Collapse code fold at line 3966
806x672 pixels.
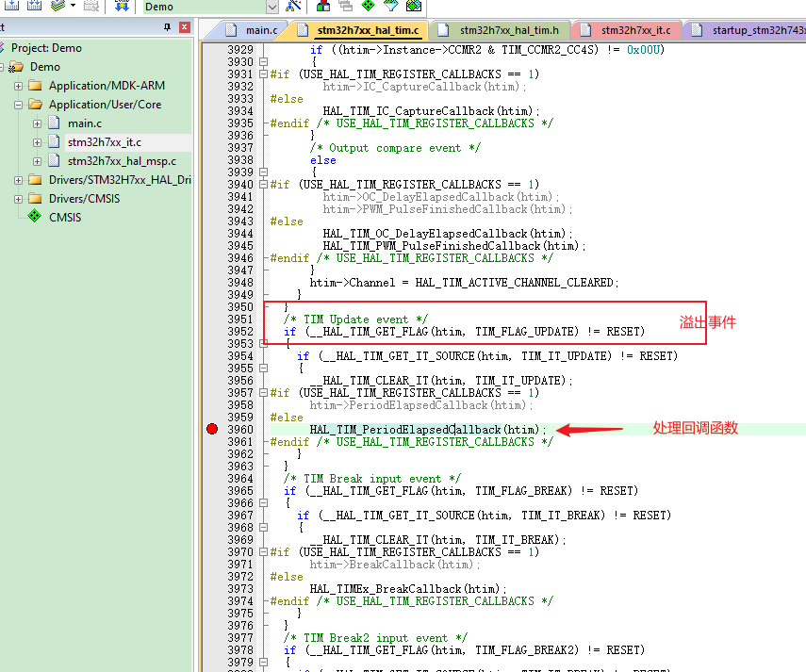pos(263,503)
